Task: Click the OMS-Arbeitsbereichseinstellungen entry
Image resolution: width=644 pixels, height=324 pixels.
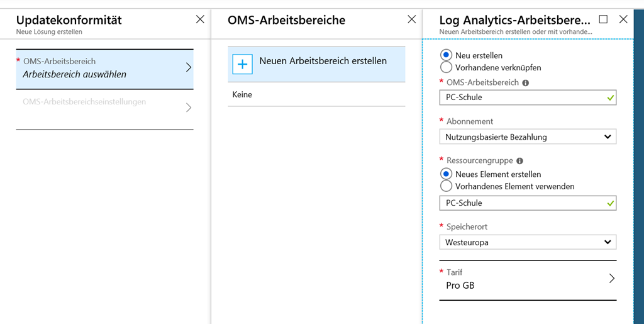Action: coord(104,108)
